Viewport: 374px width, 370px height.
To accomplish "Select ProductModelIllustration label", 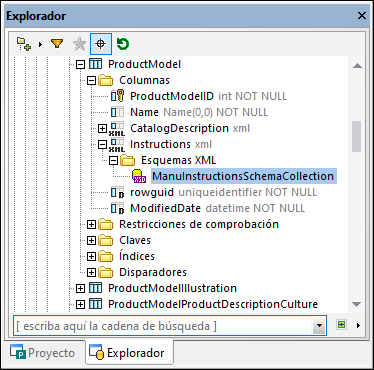I will click(172, 288).
